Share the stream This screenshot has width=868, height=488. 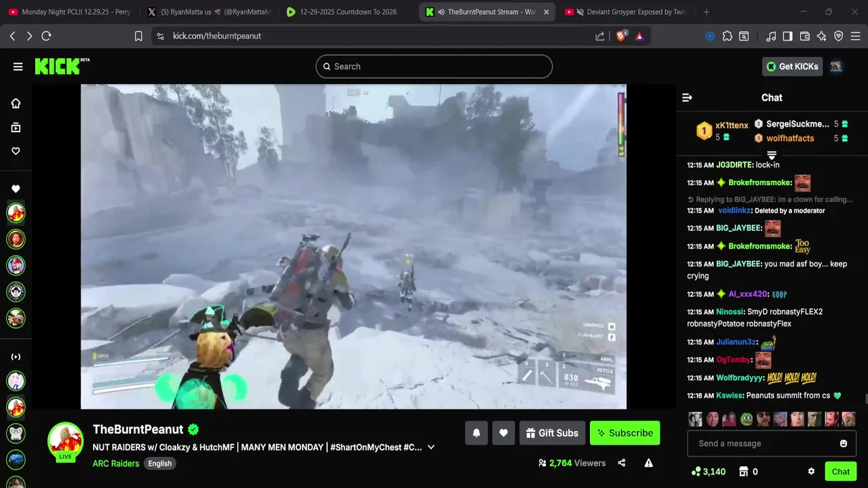tap(622, 463)
